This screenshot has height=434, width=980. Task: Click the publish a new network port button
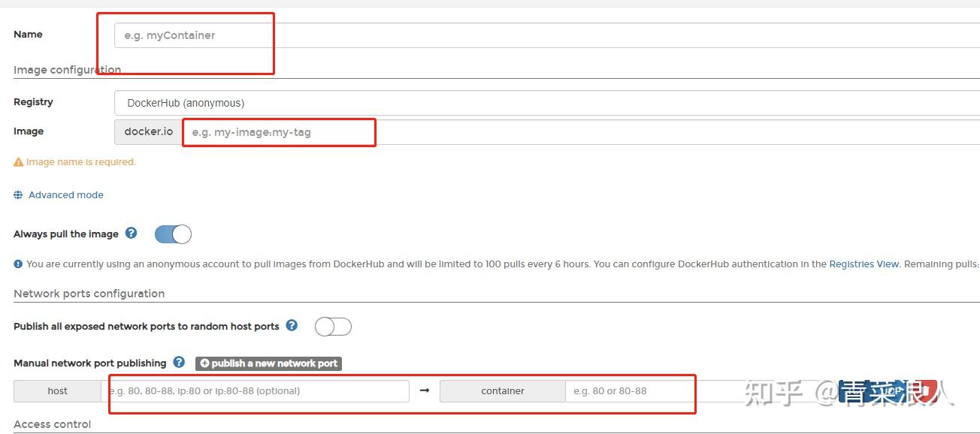[268, 363]
